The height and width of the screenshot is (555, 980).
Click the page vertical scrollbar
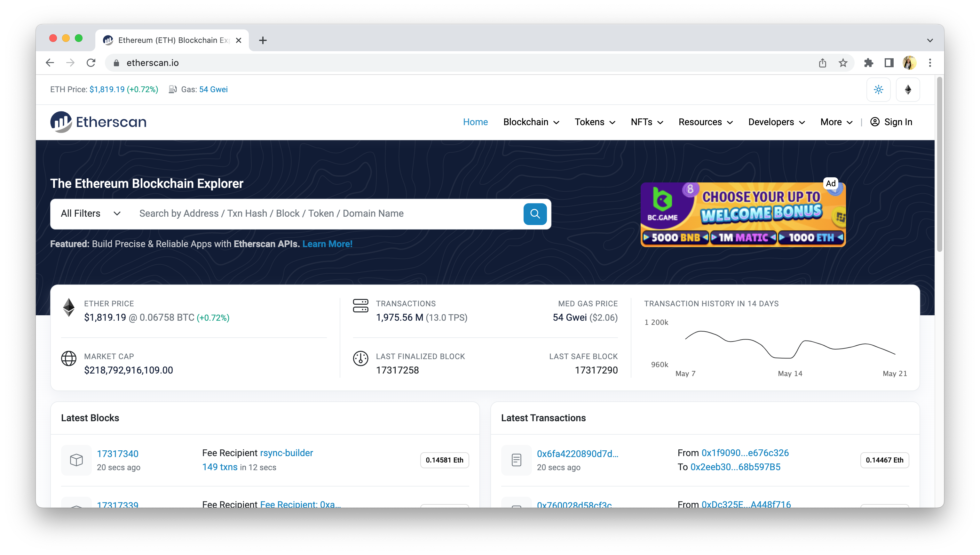(x=939, y=164)
